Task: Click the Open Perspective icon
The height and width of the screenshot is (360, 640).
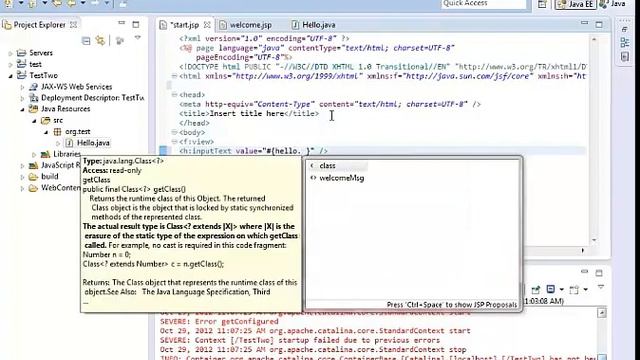Action: pyautogui.click(x=542, y=4)
